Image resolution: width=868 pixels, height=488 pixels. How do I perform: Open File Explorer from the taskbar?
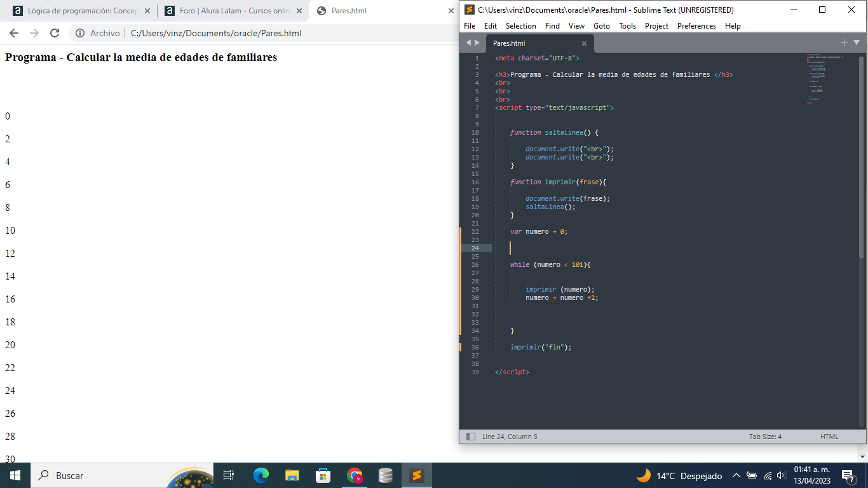(x=292, y=475)
